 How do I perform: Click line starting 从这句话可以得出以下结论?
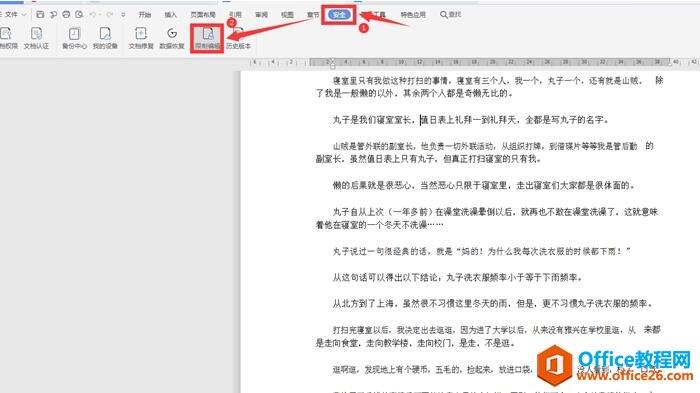(458, 277)
